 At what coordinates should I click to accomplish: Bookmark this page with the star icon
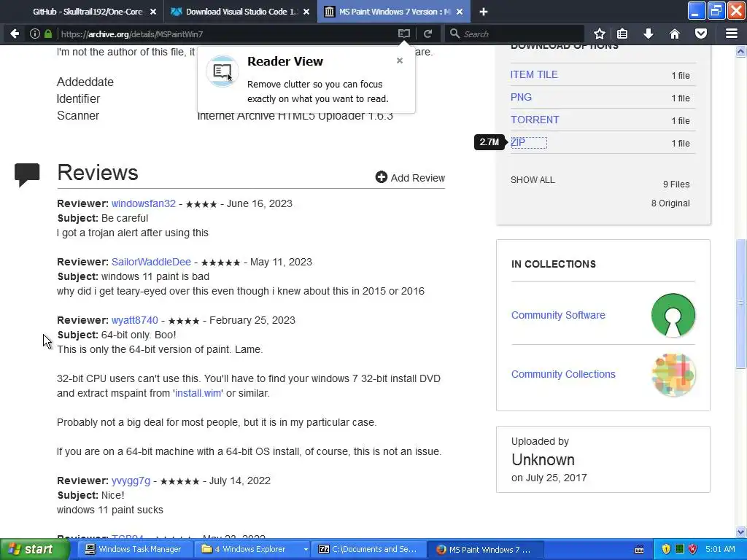coord(600,34)
